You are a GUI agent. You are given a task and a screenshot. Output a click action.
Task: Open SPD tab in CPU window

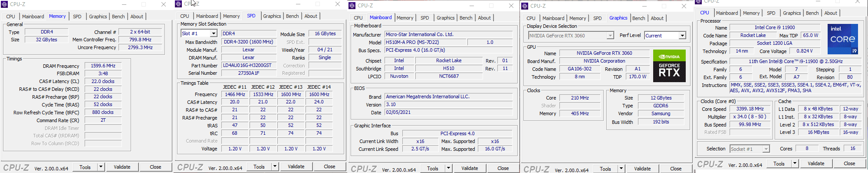pyautogui.click(x=771, y=13)
